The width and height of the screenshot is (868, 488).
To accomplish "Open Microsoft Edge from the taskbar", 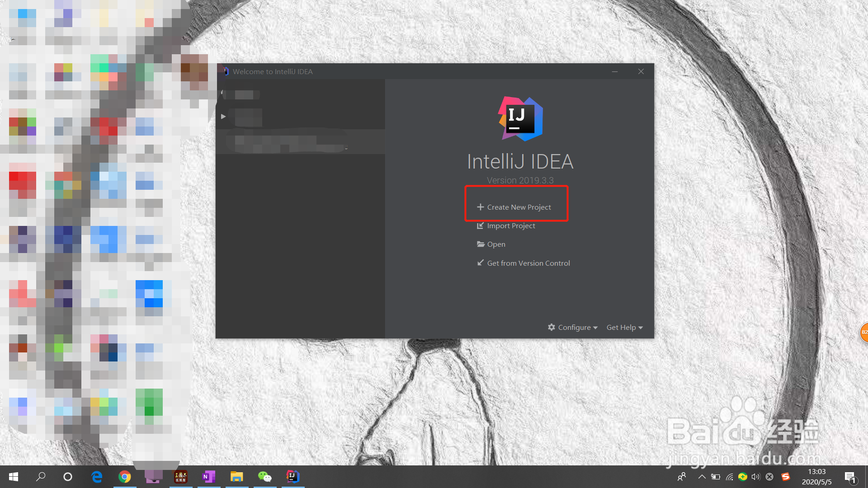I will pyautogui.click(x=97, y=477).
